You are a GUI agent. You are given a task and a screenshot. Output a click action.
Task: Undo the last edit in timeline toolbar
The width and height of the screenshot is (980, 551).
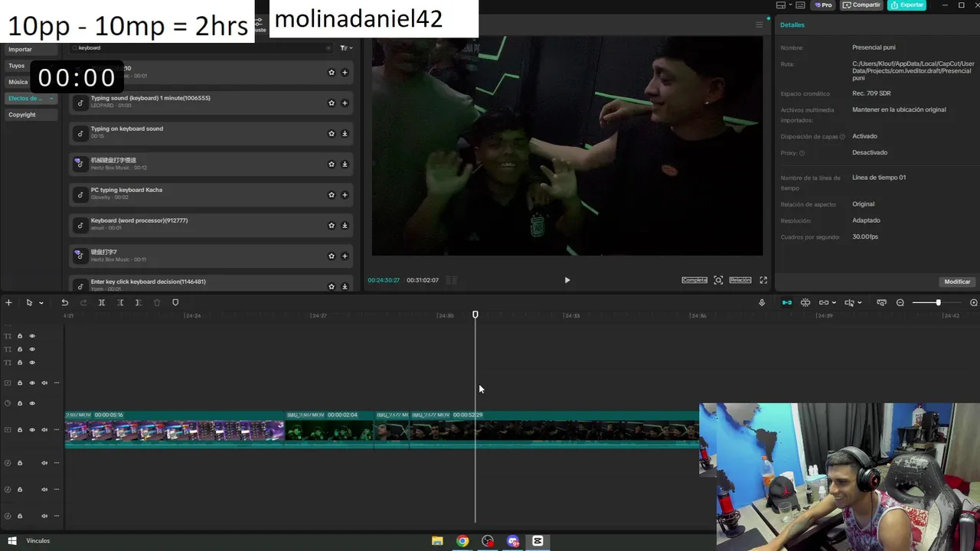65,302
